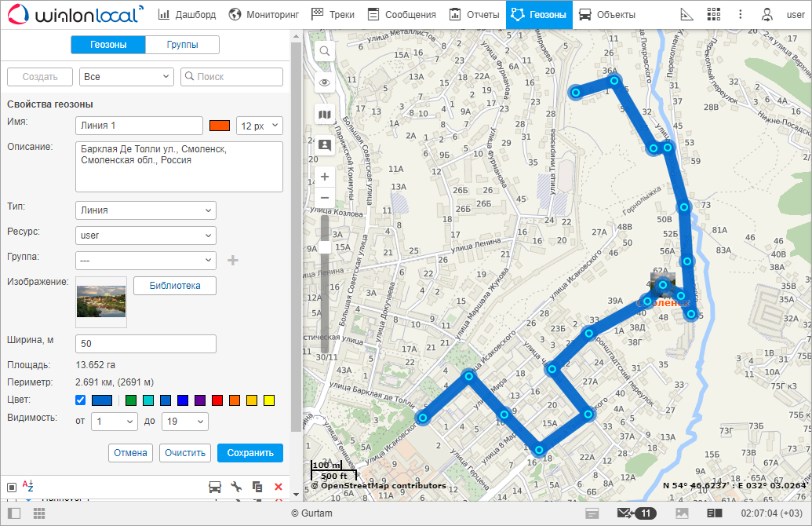Click the map zoom slider handle

[325, 248]
